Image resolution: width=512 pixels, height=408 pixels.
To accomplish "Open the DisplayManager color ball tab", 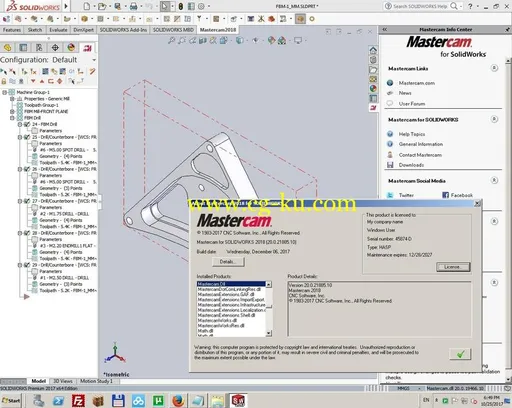I will 71,47.
